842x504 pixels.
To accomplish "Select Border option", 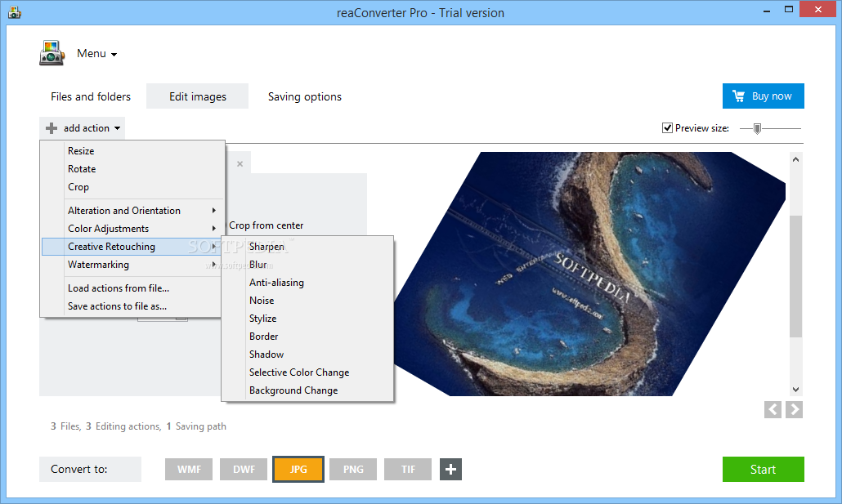I will tap(307, 337).
